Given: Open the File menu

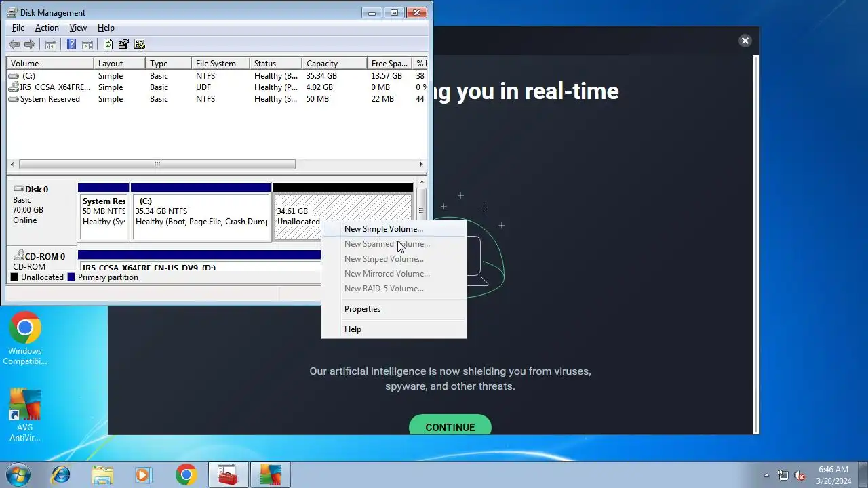Looking at the screenshot, I should click(x=18, y=28).
